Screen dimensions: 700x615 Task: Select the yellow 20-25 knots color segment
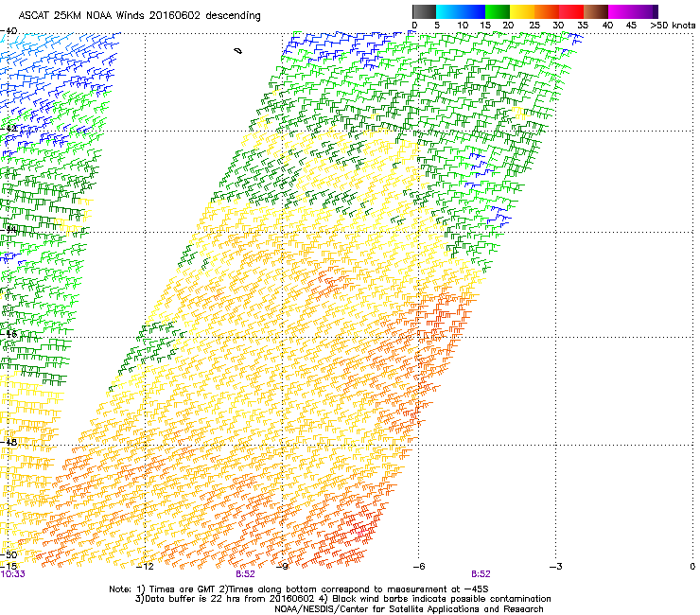coord(522,11)
